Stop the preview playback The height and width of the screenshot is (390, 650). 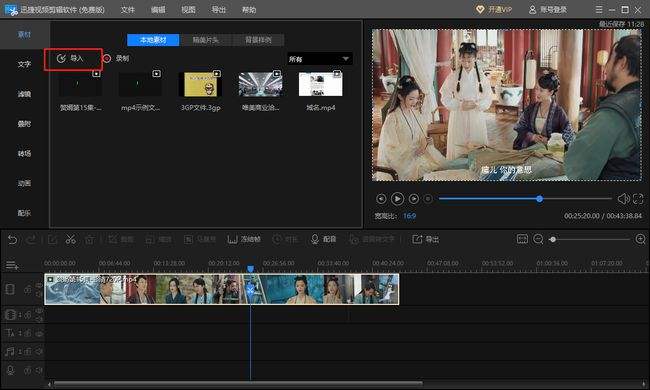point(428,199)
